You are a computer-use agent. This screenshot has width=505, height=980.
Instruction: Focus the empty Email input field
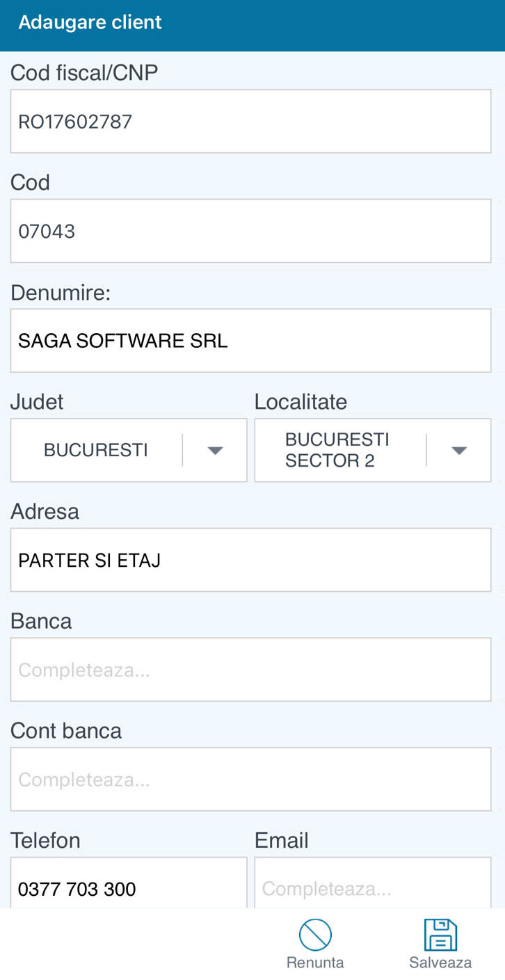tap(372, 885)
